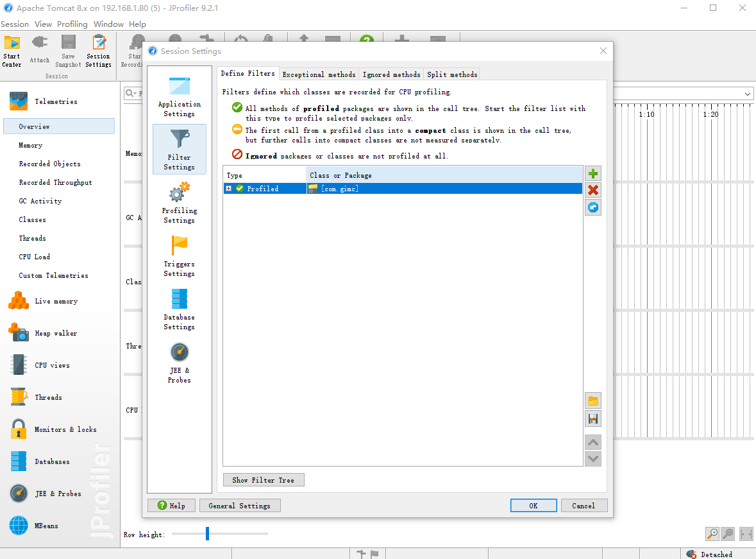This screenshot has width=756, height=559.
Task: Open General Settings button
Action: [x=240, y=506]
